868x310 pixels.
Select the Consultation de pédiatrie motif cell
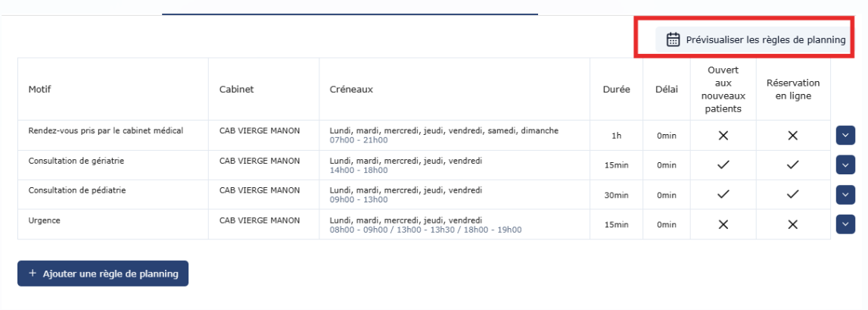point(77,190)
